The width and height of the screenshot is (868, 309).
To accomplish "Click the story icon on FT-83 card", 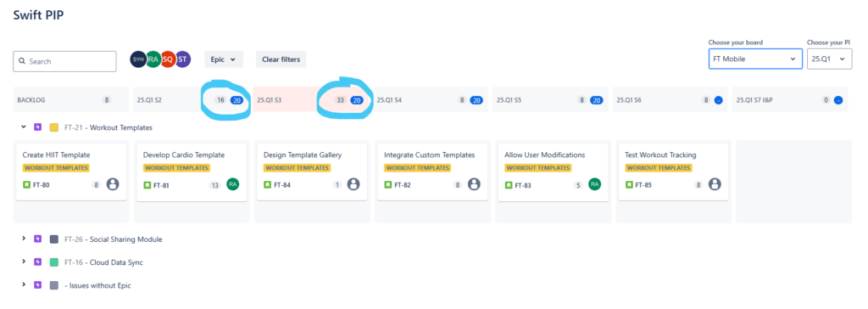I will click(509, 185).
